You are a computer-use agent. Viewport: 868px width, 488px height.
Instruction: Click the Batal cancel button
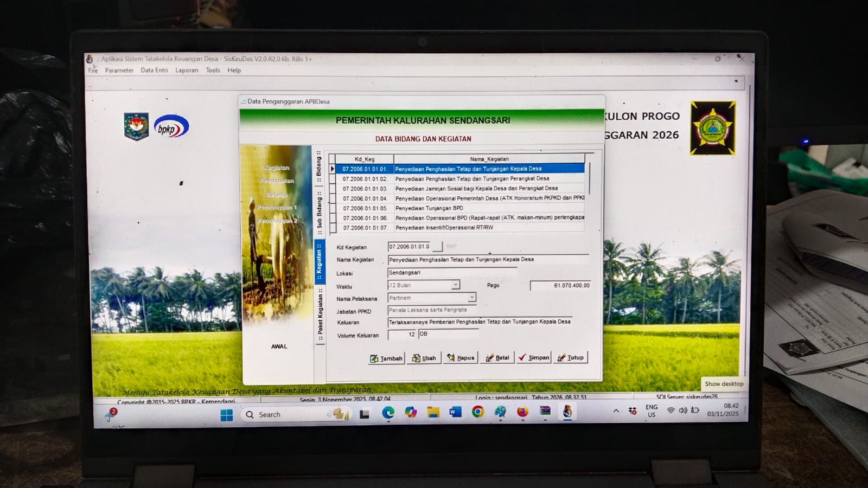coord(497,358)
